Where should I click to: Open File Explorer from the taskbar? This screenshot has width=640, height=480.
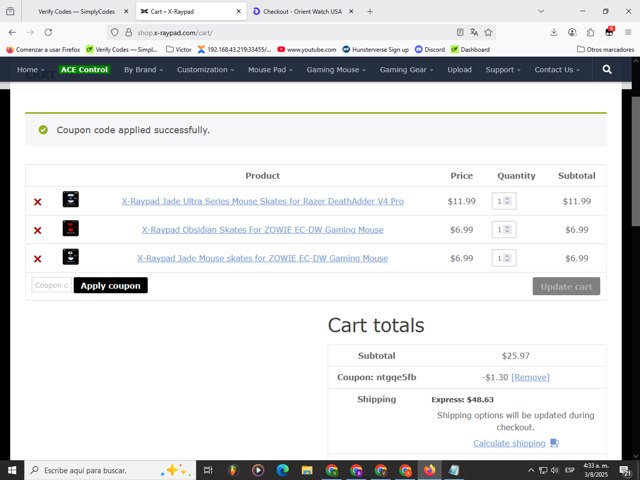pyautogui.click(x=307, y=470)
